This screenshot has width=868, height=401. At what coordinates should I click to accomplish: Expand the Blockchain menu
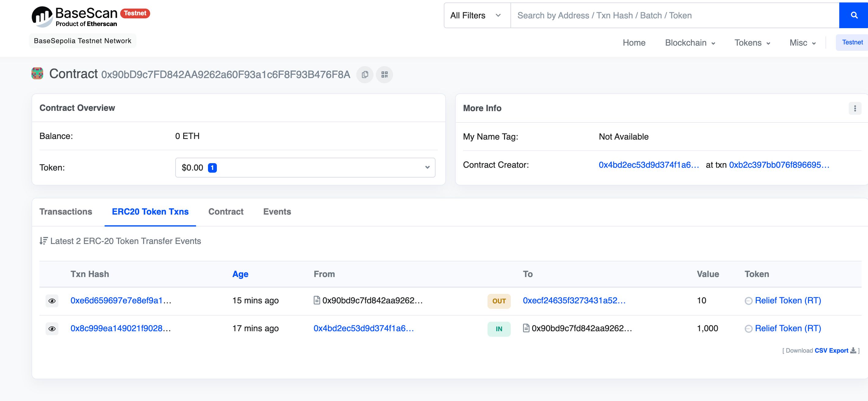point(690,43)
